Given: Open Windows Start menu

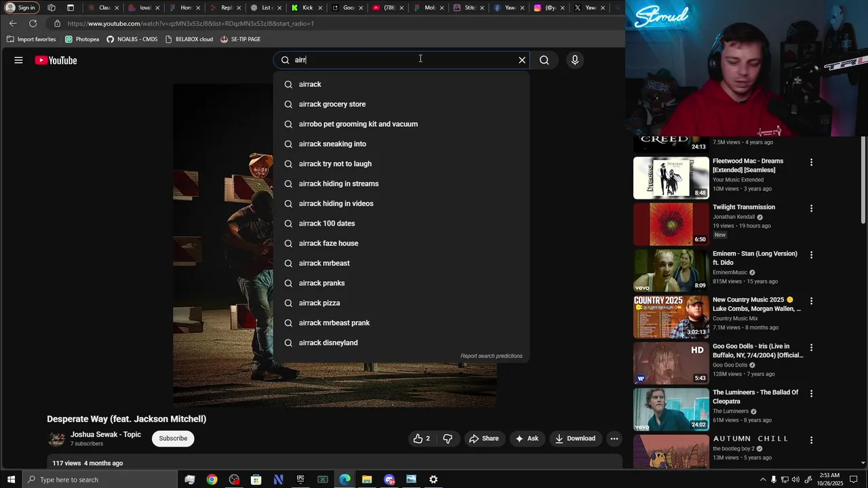Looking at the screenshot, I should [x=11, y=479].
